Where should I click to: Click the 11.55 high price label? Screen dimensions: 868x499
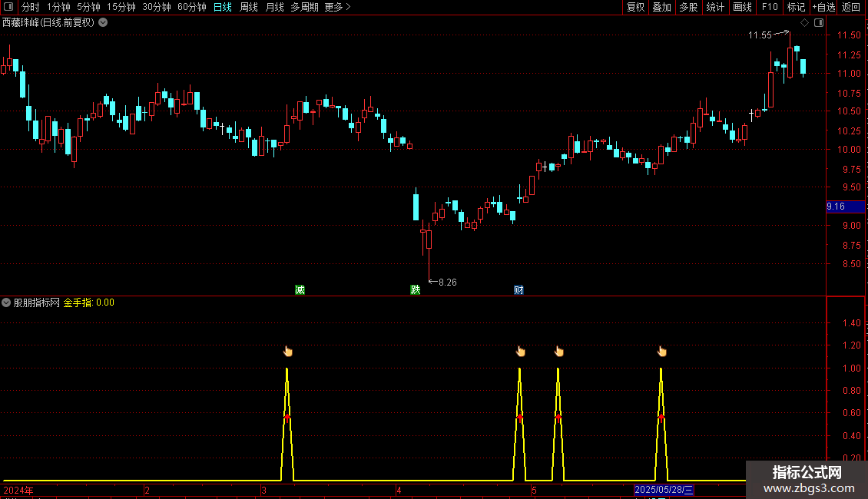pyautogui.click(x=760, y=35)
